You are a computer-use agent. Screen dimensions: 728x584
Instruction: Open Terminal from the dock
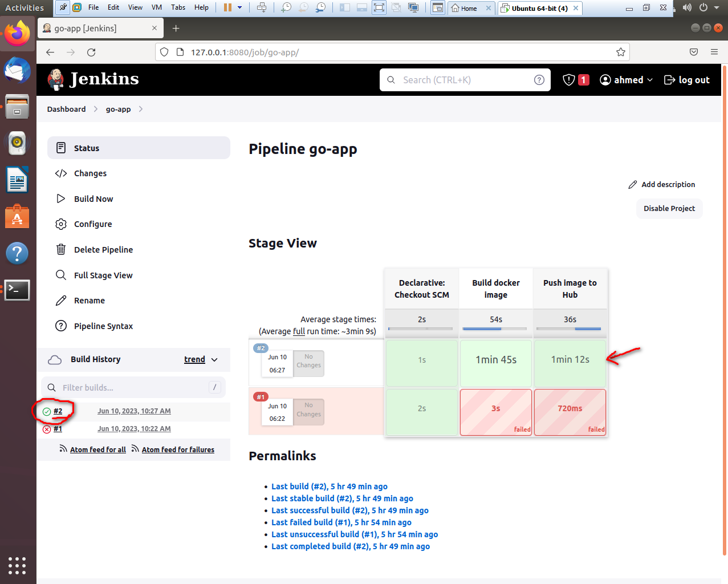pyautogui.click(x=17, y=290)
